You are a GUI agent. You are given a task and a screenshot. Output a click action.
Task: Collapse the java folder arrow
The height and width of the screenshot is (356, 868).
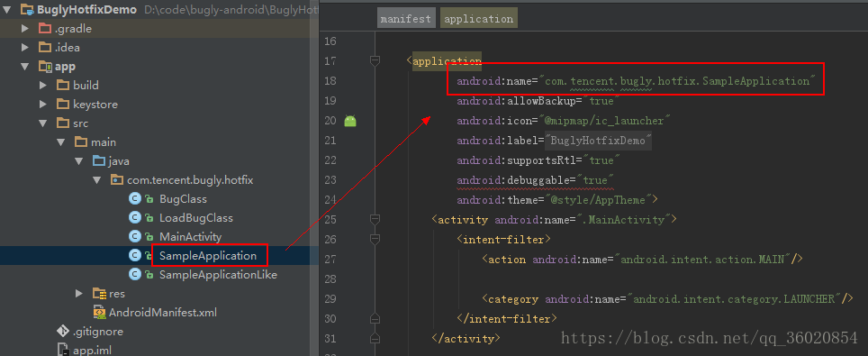coord(80,160)
